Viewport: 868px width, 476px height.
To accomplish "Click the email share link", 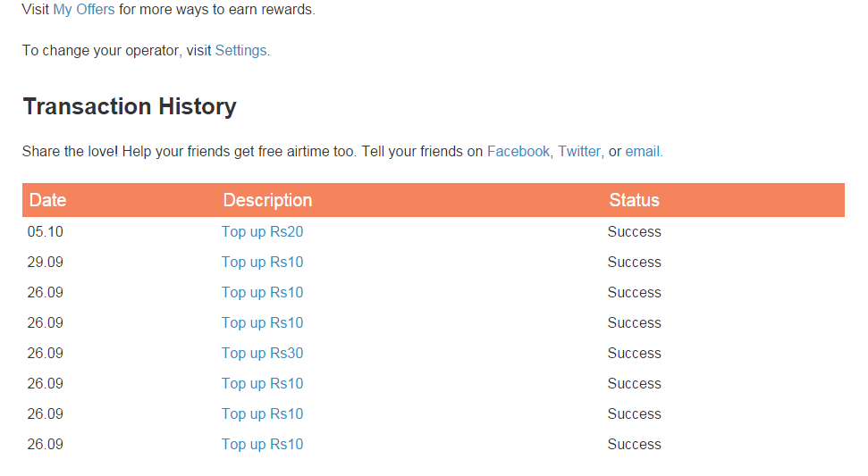I will [643, 151].
